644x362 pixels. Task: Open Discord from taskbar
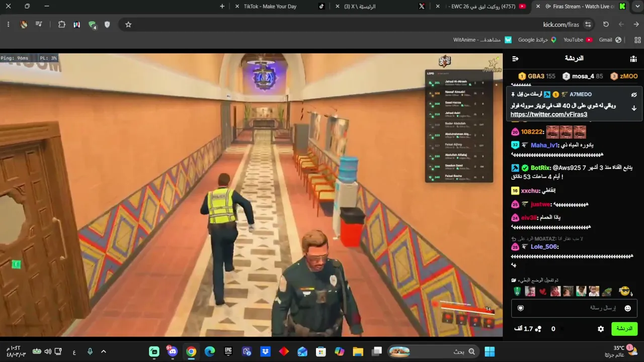pyautogui.click(x=173, y=351)
